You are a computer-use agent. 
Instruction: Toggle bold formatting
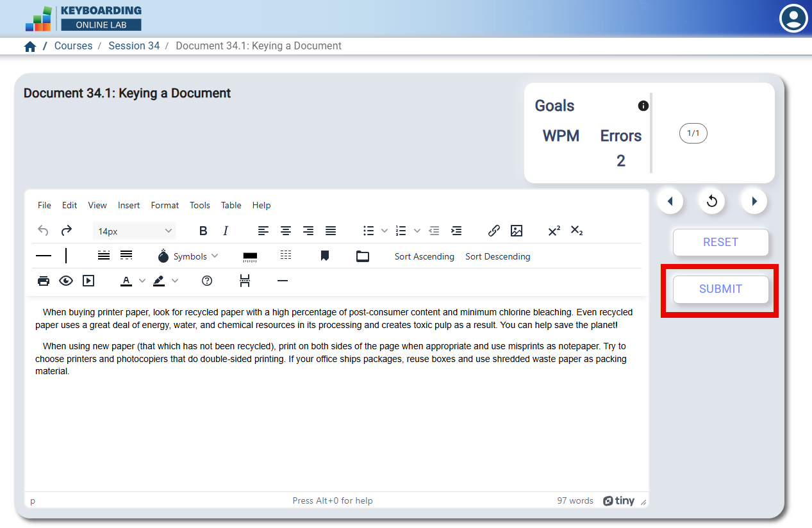[x=203, y=231]
